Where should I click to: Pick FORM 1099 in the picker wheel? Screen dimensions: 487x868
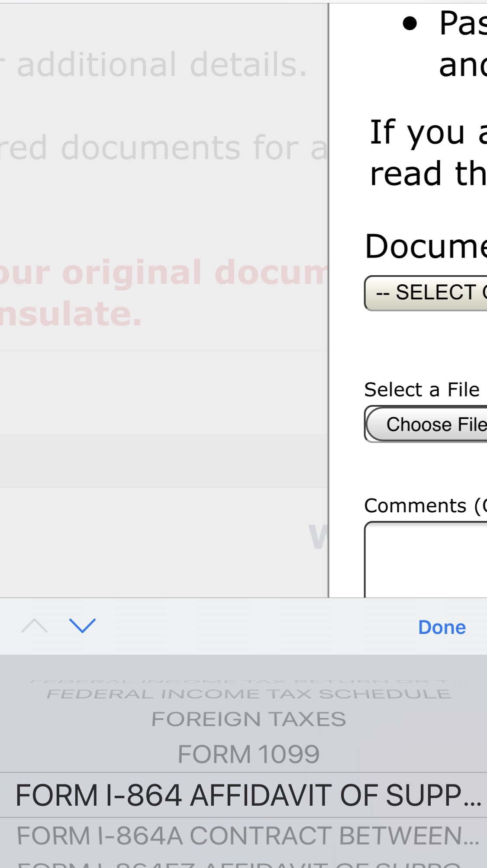pos(248,754)
